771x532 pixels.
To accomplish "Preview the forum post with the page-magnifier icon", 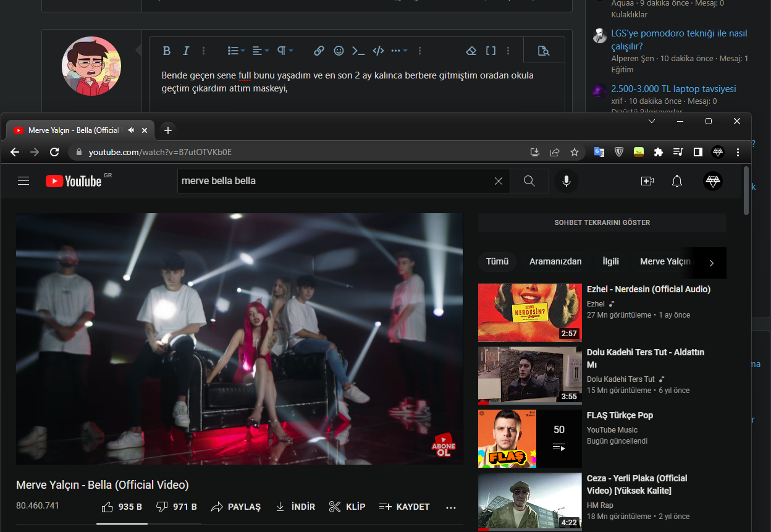I will coord(544,51).
